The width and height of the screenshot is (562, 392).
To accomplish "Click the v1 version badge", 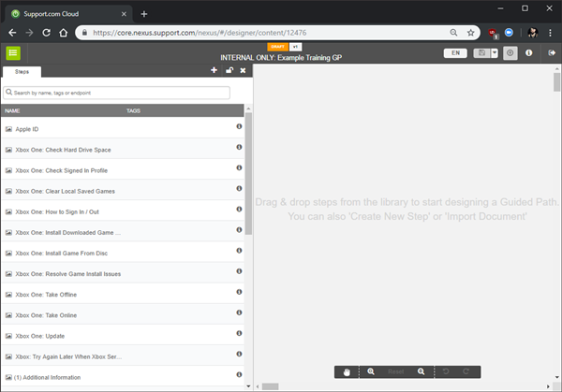I will (295, 47).
